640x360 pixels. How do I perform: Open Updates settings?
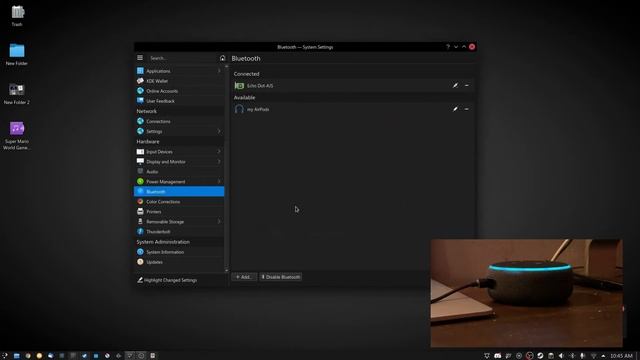tap(179, 262)
